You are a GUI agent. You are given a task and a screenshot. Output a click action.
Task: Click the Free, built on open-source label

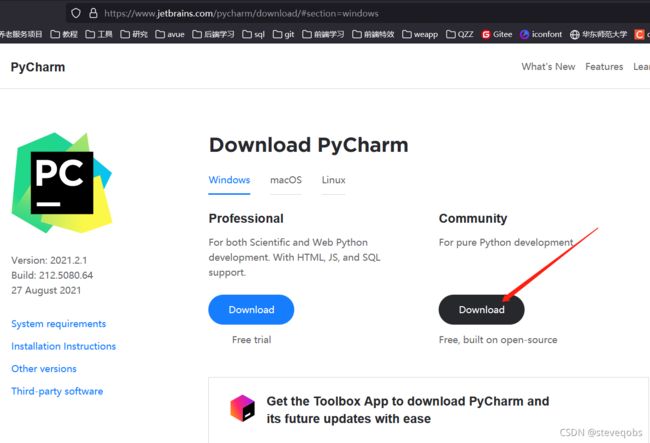pyautogui.click(x=498, y=340)
